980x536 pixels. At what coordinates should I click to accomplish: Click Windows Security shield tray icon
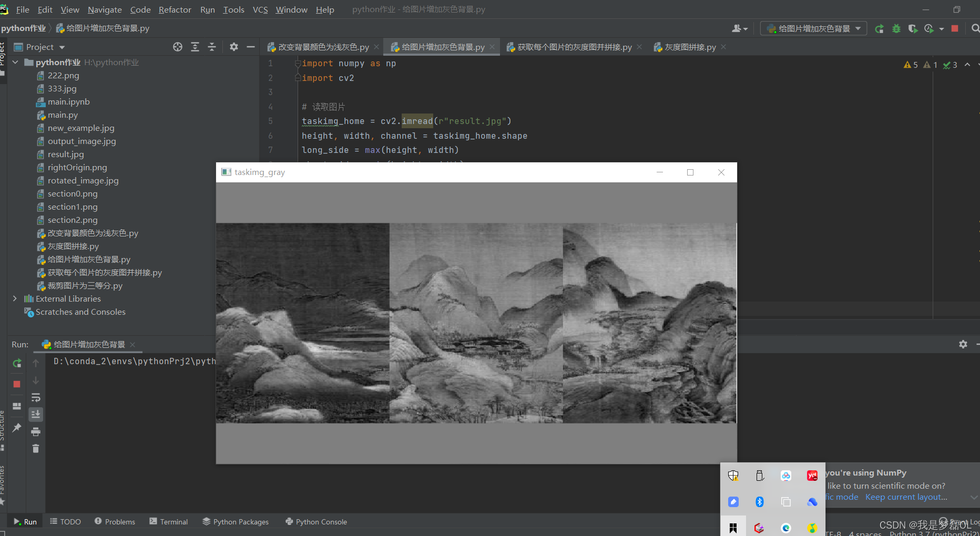click(733, 476)
